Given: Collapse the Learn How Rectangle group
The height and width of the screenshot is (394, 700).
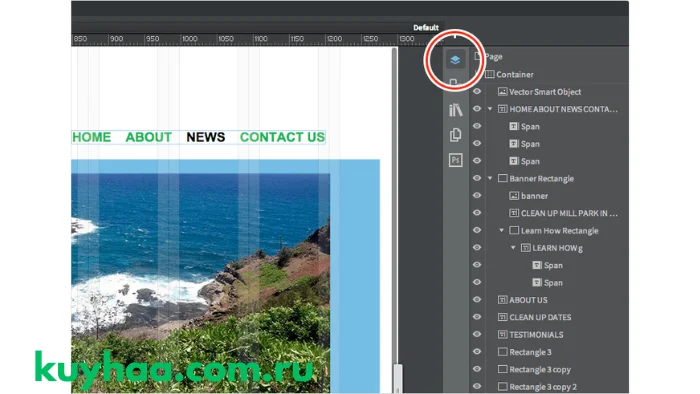Looking at the screenshot, I should pos(501,231).
